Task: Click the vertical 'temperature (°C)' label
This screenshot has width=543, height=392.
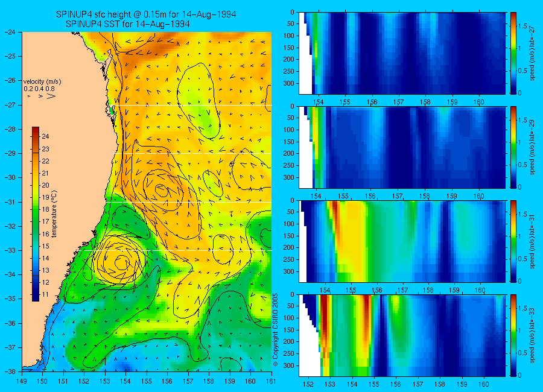Action: [54, 214]
